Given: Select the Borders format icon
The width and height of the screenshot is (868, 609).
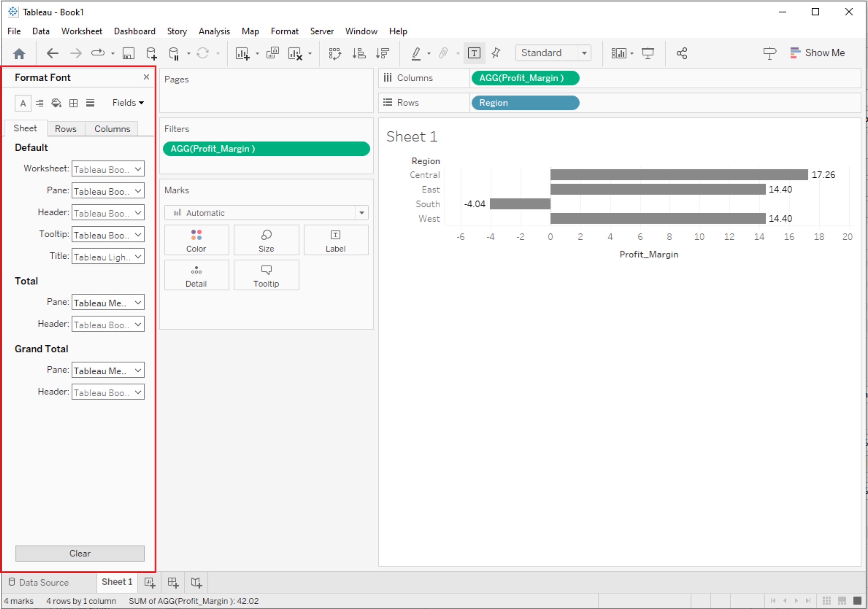Looking at the screenshot, I should point(73,103).
